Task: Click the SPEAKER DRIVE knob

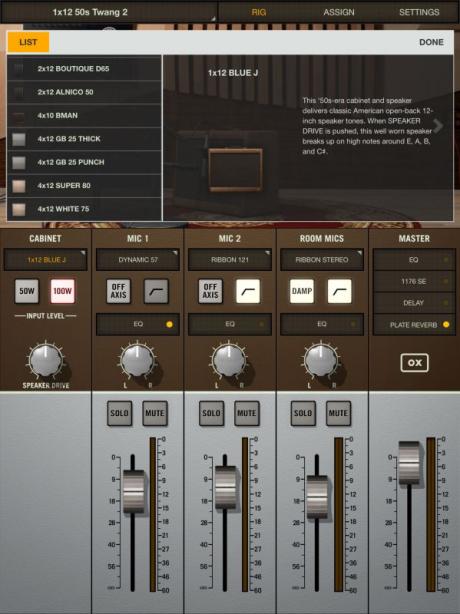Action: pyautogui.click(x=46, y=360)
